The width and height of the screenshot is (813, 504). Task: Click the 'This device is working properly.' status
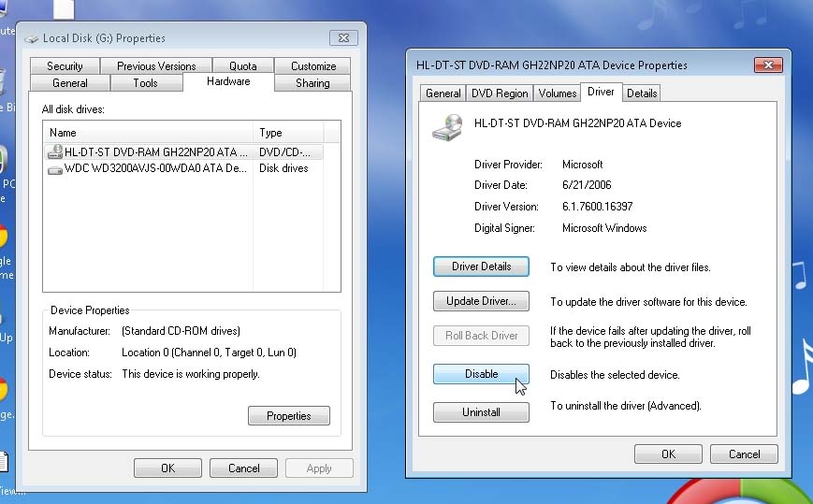coord(191,374)
